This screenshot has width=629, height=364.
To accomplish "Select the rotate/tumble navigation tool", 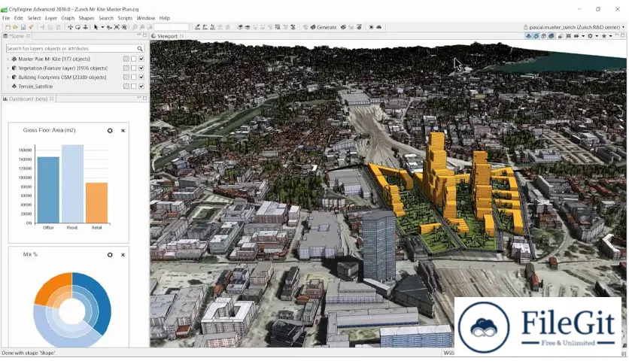I will (x=77, y=27).
